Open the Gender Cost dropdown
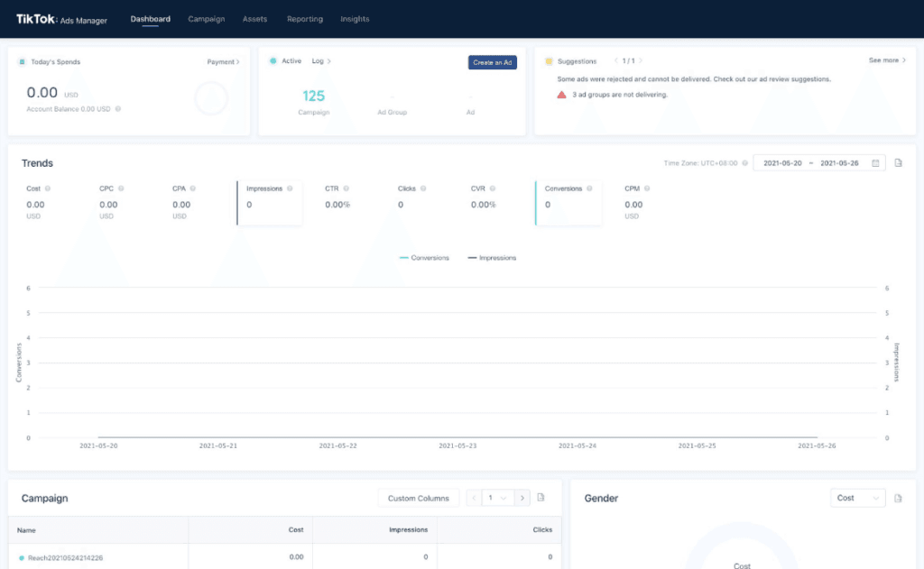 [x=857, y=498]
